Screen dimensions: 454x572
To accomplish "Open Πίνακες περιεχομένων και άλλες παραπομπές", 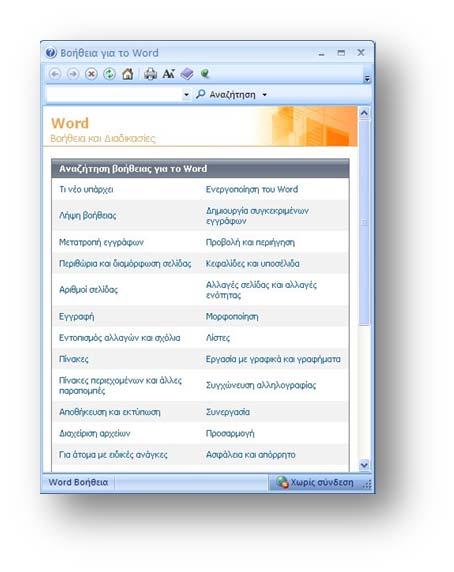I will coord(120,386).
